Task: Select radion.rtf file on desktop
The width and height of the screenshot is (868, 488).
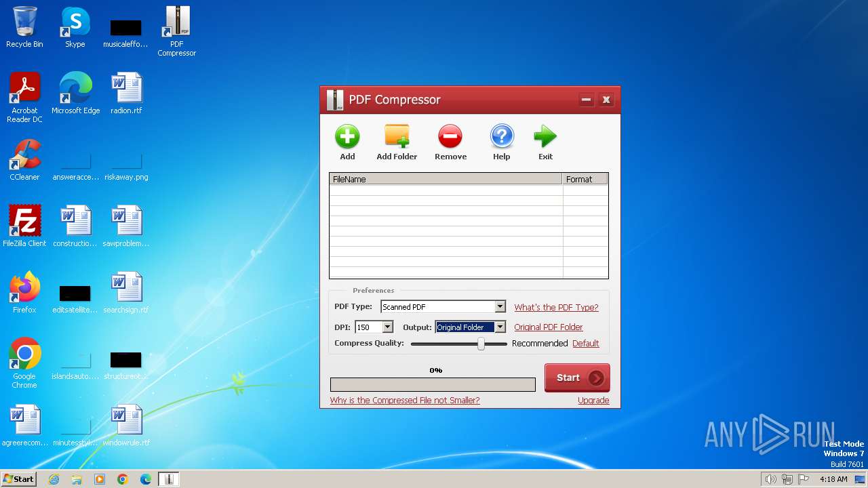Action: [126, 94]
